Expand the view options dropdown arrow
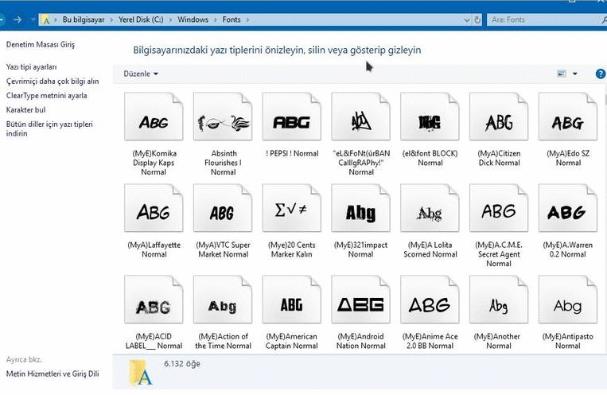 click(x=575, y=74)
